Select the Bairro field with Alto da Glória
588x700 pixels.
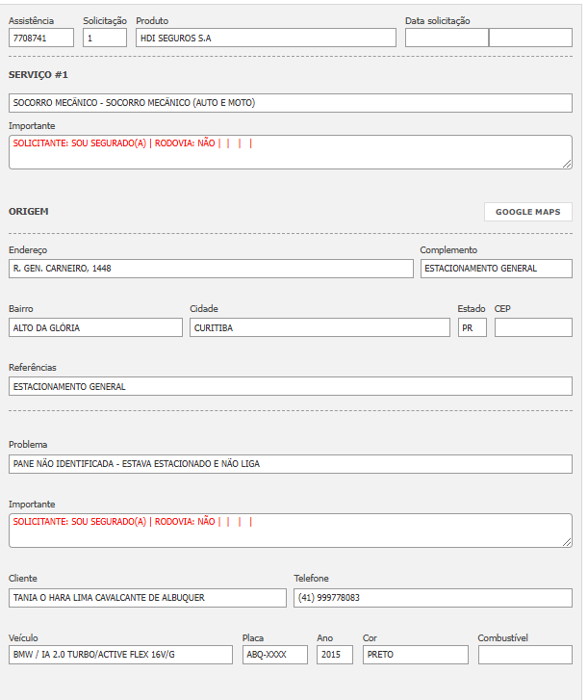coord(95,327)
